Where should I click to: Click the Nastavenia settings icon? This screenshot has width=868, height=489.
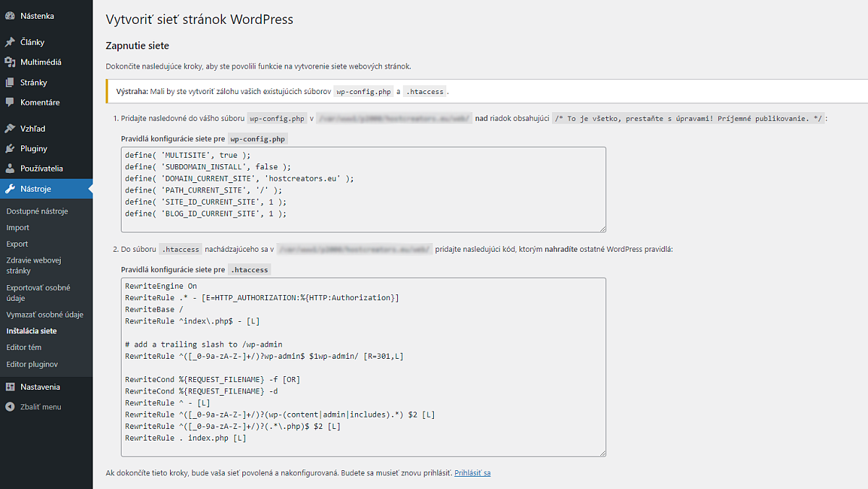(10, 387)
